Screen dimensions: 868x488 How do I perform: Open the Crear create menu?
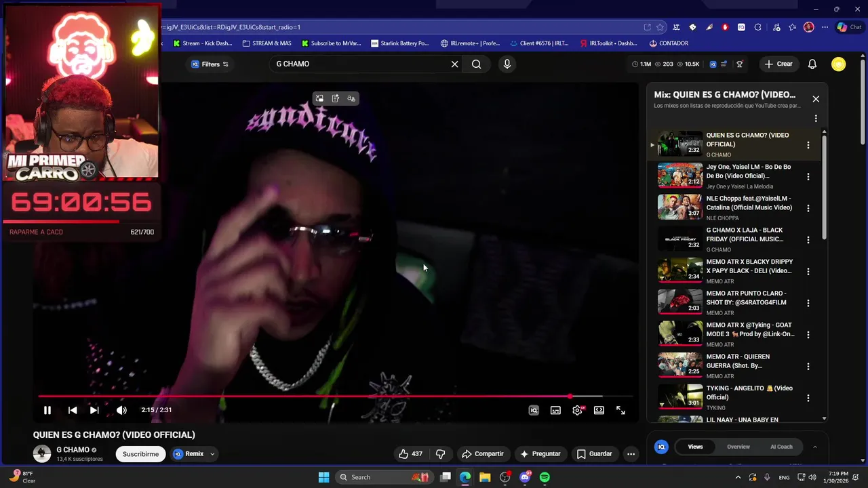click(x=778, y=64)
